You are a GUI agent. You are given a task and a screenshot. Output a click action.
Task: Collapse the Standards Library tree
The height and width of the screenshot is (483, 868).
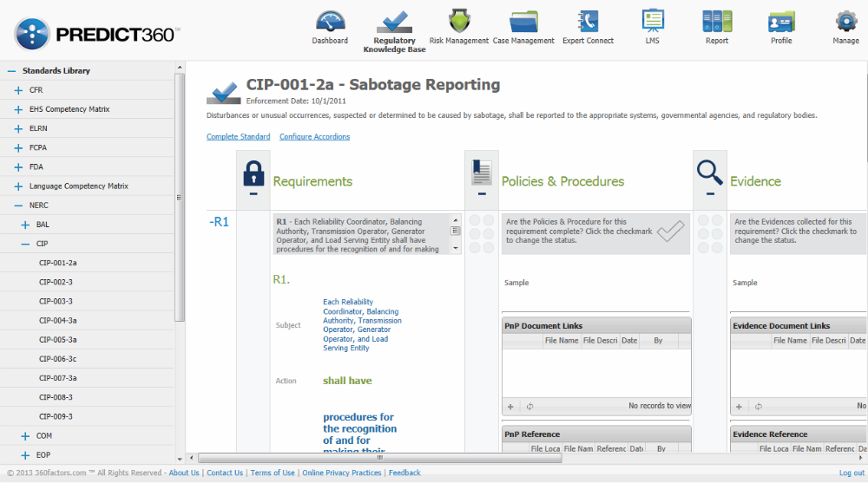(11, 71)
